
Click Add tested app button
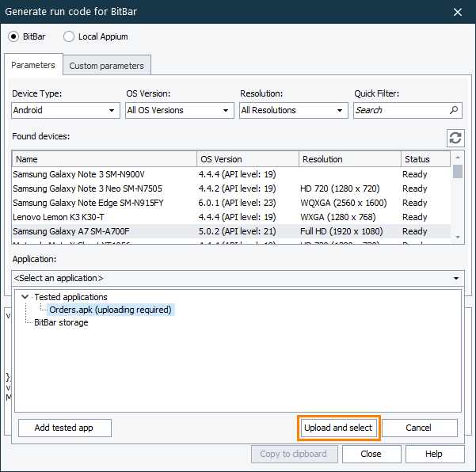65,428
